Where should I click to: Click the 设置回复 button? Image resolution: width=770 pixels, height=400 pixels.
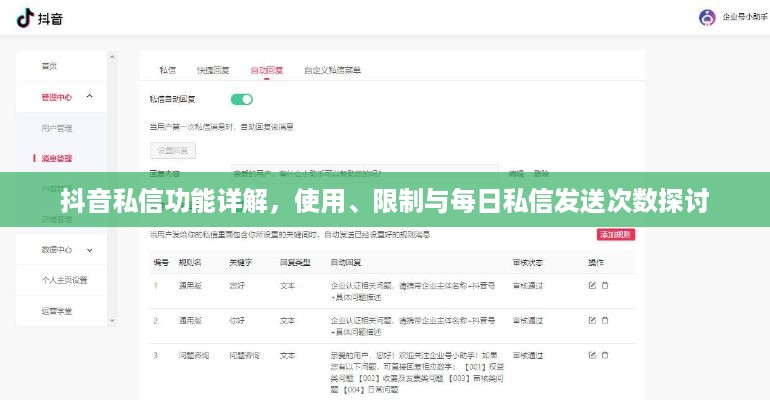point(173,151)
